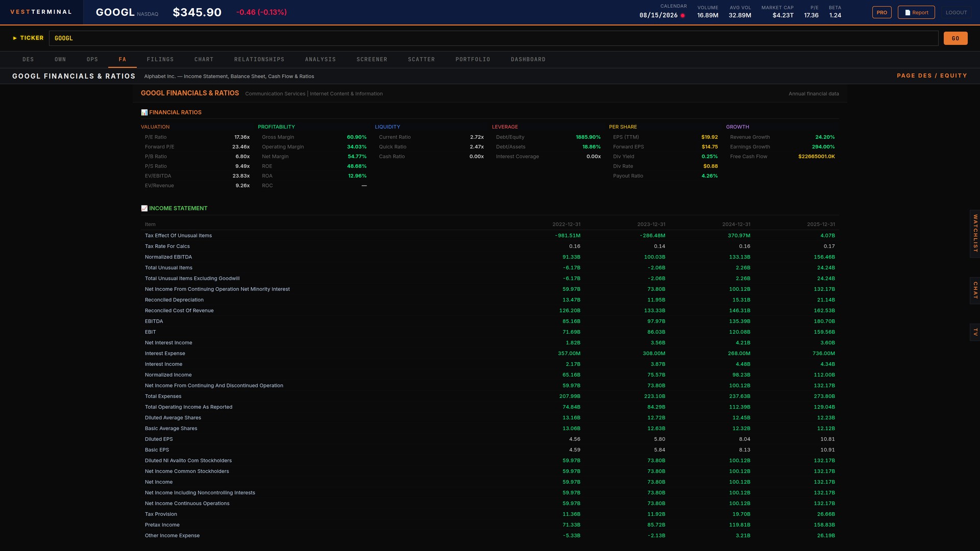Click LOGOUT
Image resolution: width=980 pixels, height=551 pixels.
(957, 12)
